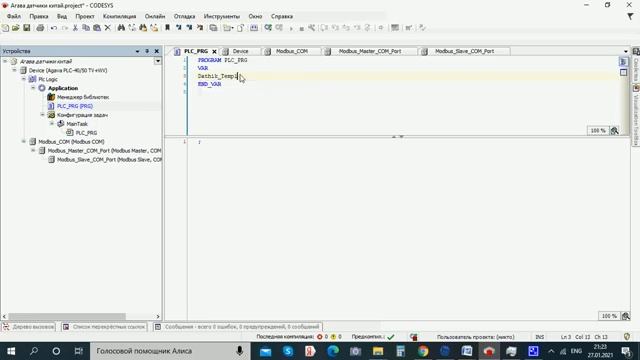Viewport: 640px width, 360px height.
Task: Click the Paste clipboard icon
Action: tap(97, 28)
